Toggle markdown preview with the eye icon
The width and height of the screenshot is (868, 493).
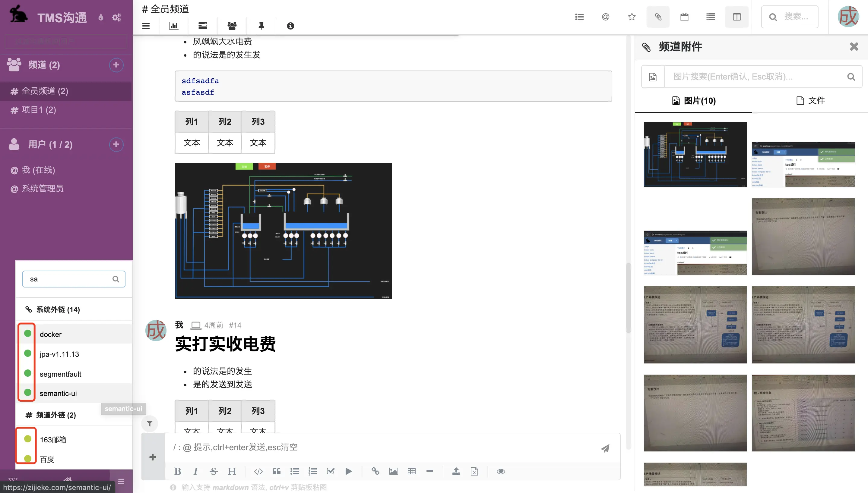tap(501, 471)
